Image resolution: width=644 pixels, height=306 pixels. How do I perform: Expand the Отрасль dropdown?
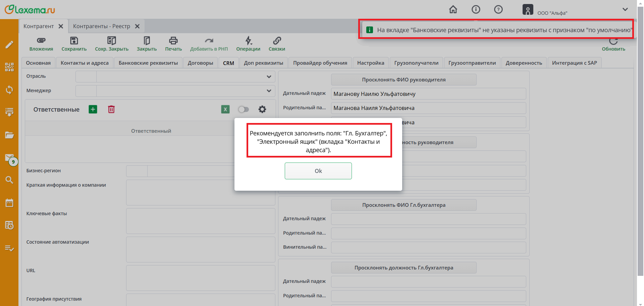269,77
